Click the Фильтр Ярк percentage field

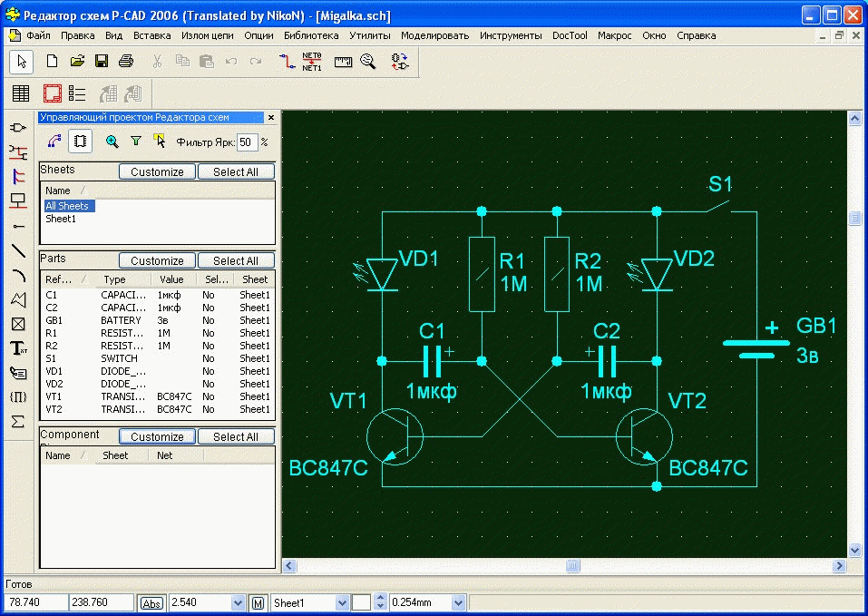tap(247, 142)
